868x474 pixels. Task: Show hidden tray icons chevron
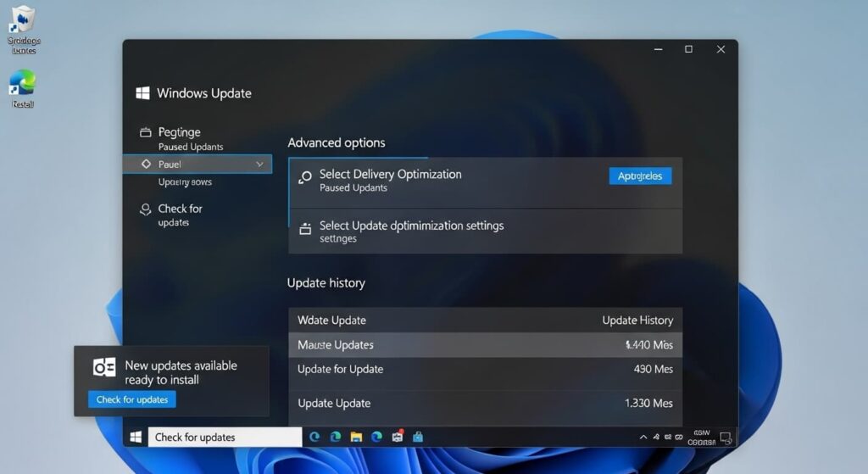pyautogui.click(x=643, y=437)
